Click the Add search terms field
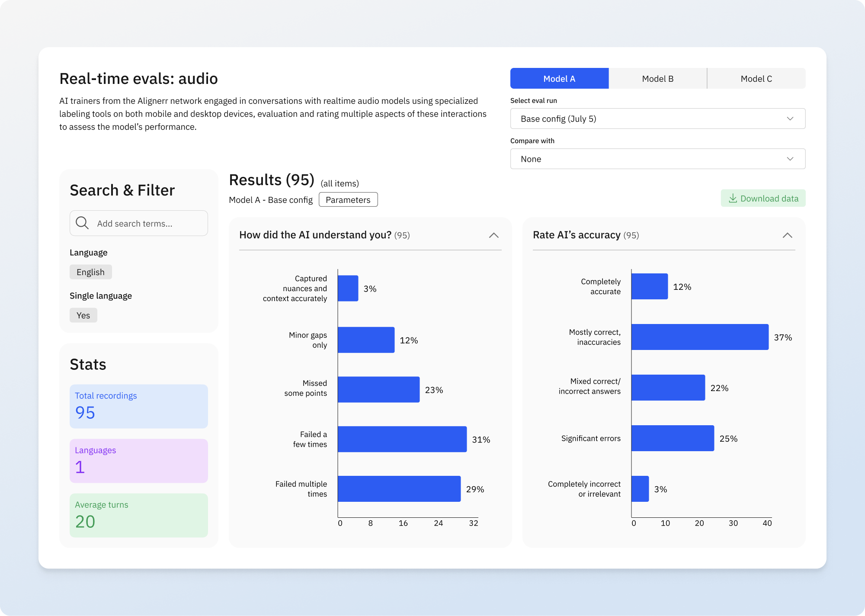The width and height of the screenshot is (865, 616). click(147, 223)
